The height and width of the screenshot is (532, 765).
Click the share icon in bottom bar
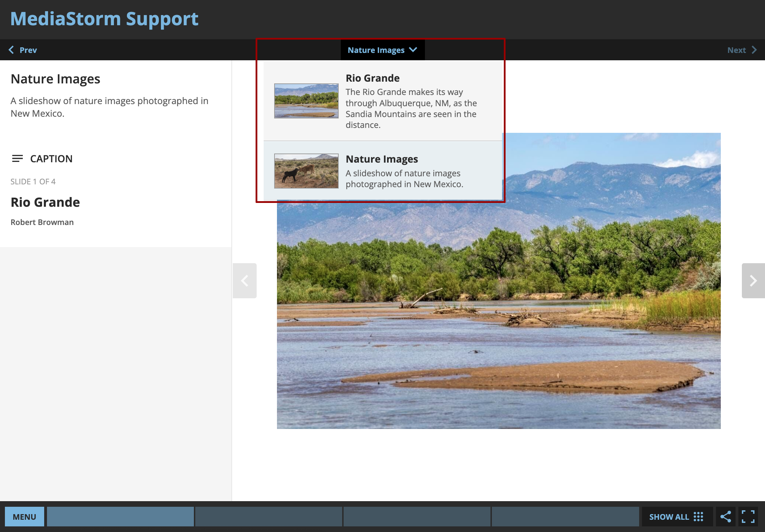click(x=725, y=517)
